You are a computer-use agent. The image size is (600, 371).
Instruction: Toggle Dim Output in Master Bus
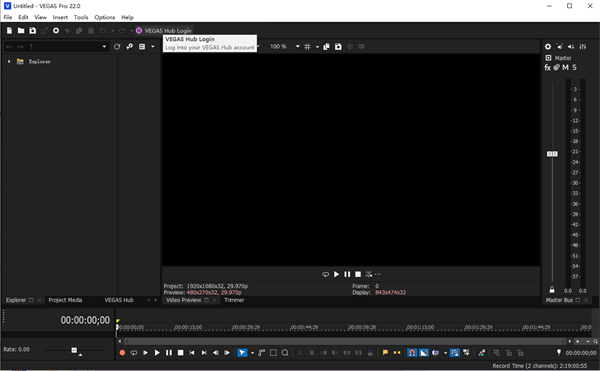571,46
